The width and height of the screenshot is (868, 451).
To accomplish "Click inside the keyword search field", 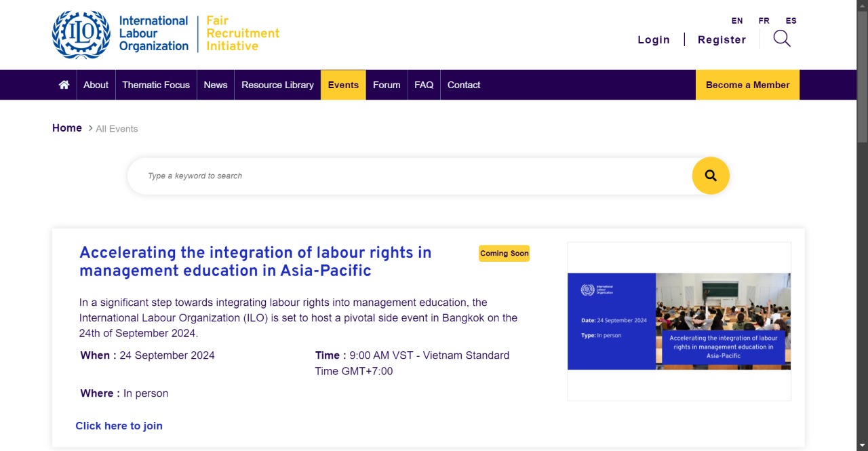I will (407, 176).
